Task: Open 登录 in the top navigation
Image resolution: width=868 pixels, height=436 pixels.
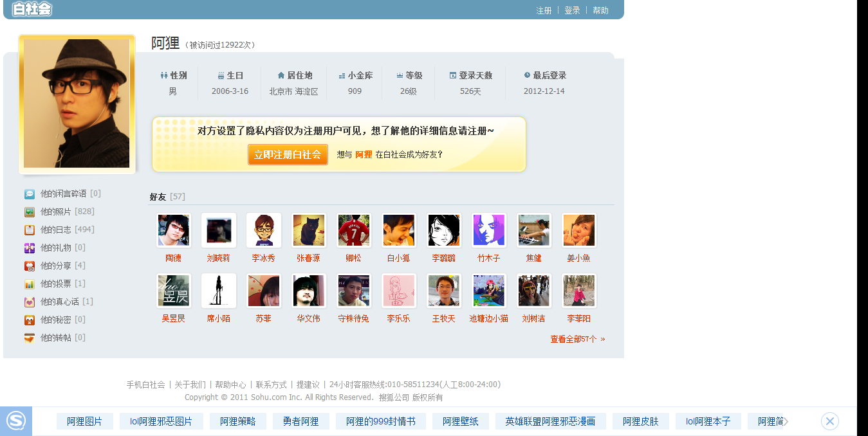Action: pyautogui.click(x=572, y=10)
